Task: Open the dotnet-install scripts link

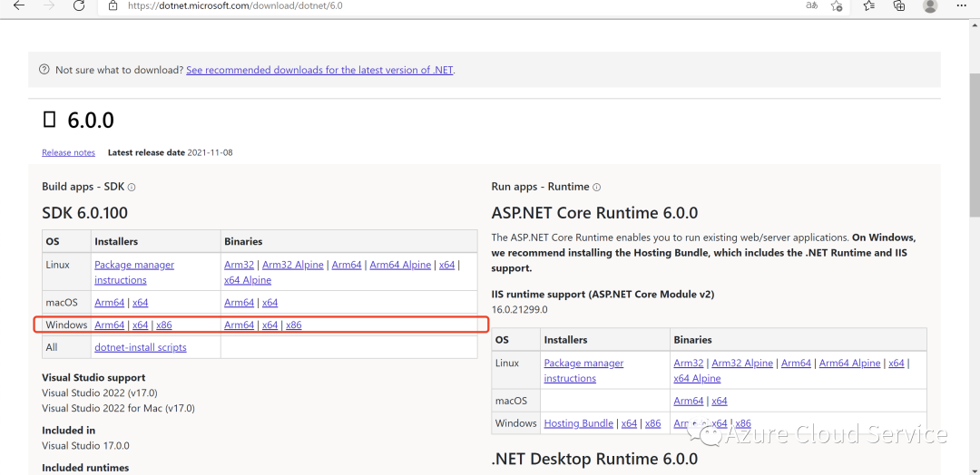Action: click(x=141, y=347)
